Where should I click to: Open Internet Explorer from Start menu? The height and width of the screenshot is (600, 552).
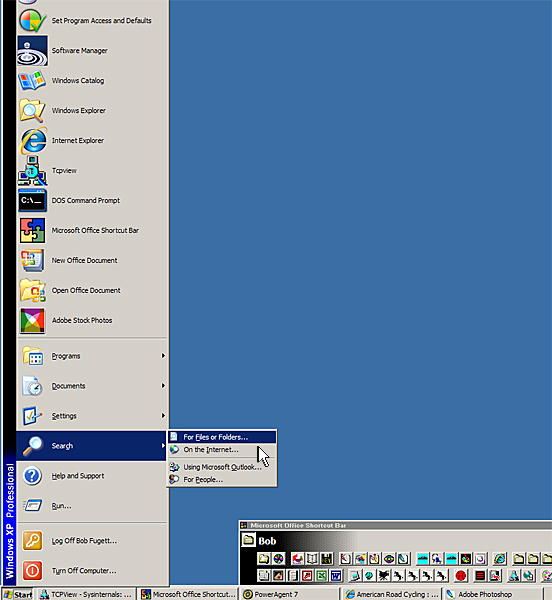92,140
